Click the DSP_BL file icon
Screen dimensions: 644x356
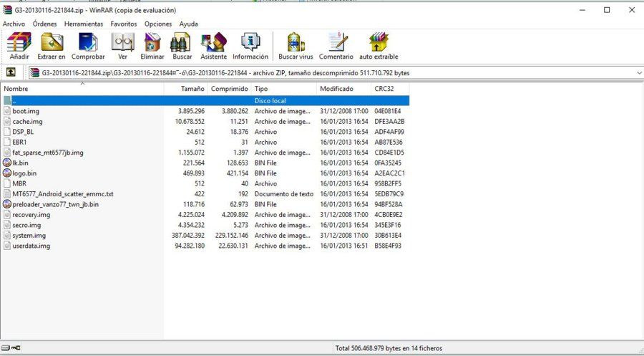click(7, 132)
